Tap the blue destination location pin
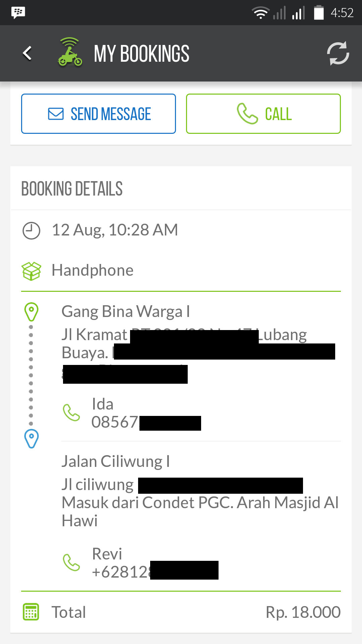This screenshot has width=362, height=644. [x=32, y=438]
